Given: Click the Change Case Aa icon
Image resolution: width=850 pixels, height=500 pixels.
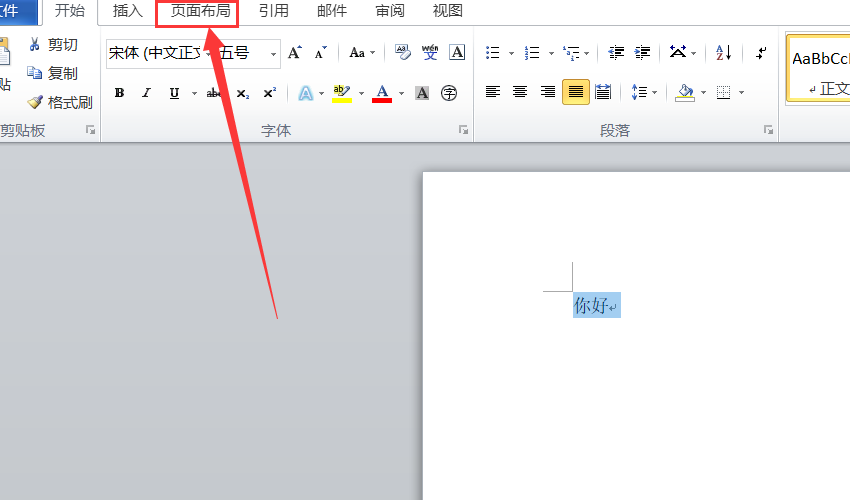Looking at the screenshot, I should point(357,53).
